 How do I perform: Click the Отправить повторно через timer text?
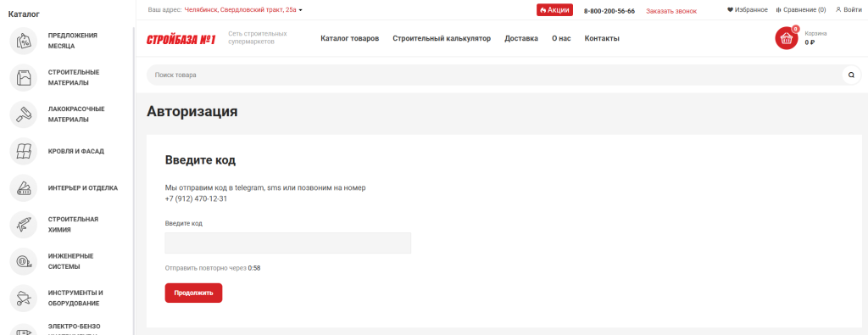(x=213, y=268)
